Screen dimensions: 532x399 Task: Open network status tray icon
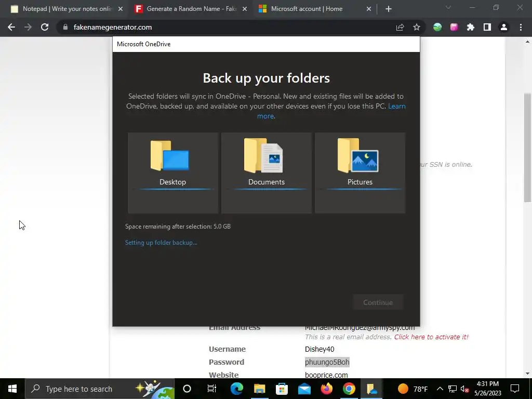point(453,389)
